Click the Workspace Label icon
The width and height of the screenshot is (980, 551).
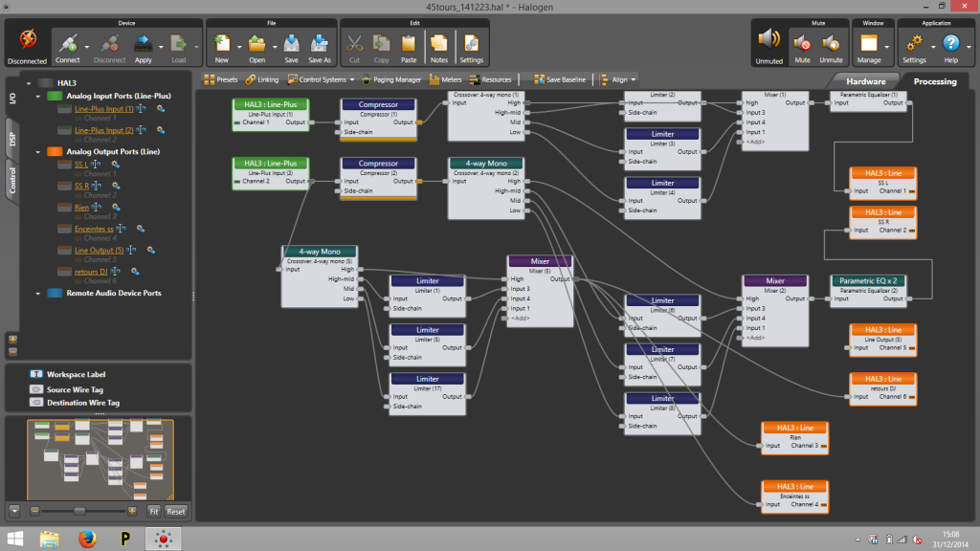point(36,374)
